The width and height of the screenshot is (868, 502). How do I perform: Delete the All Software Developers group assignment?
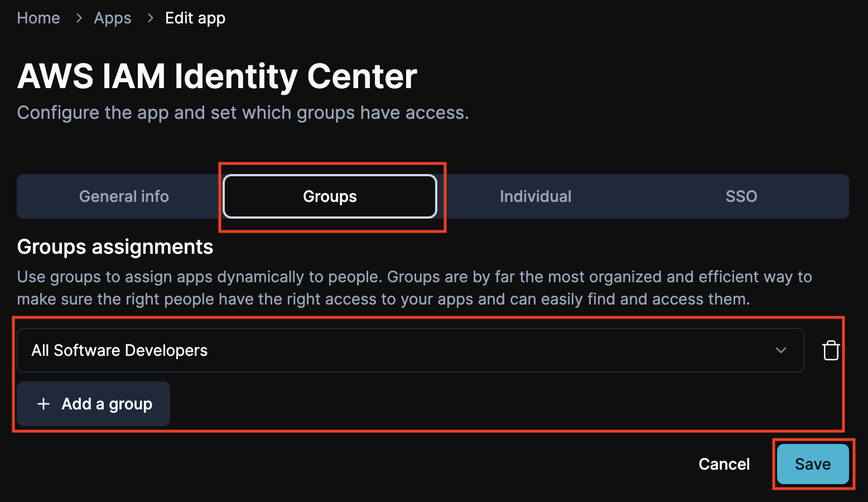[831, 350]
